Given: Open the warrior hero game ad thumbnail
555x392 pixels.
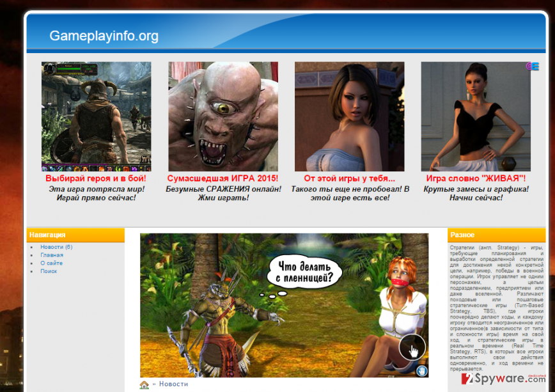Looking at the screenshot, I should 97,116.
